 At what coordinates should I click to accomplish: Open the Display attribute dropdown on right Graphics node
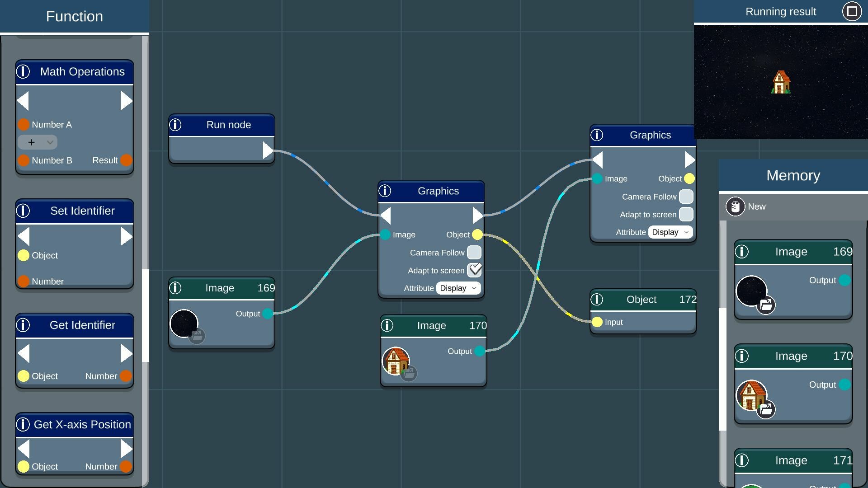point(670,232)
